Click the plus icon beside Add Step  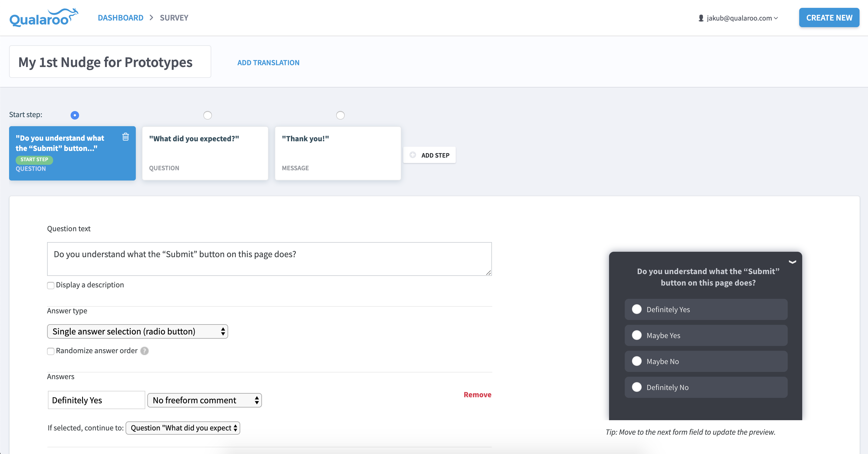point(413,155)
